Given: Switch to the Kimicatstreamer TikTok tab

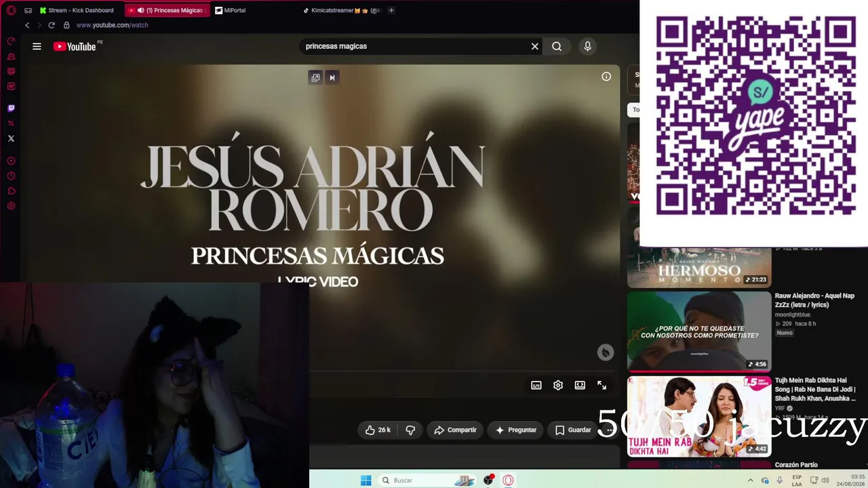Looking at the screenshot, I should (342, 10).
